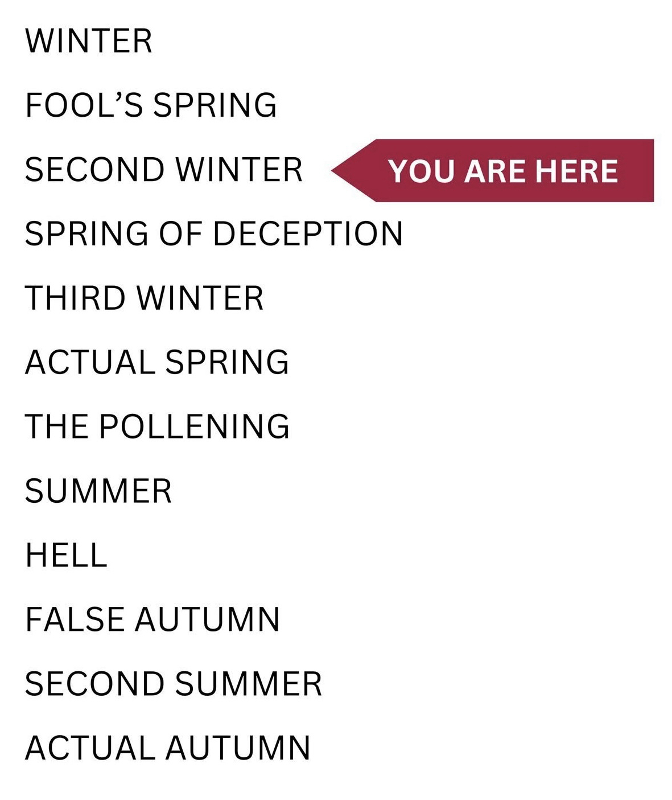The height and width of the screenshot is (800, 672).
Task: Click THE POLLENING entry
Action: [x=157, y=426]
